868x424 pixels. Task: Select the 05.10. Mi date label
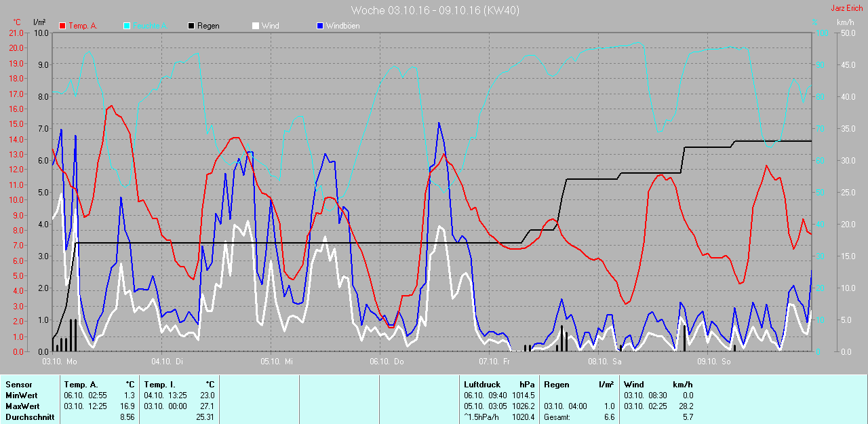pos(277,362)
